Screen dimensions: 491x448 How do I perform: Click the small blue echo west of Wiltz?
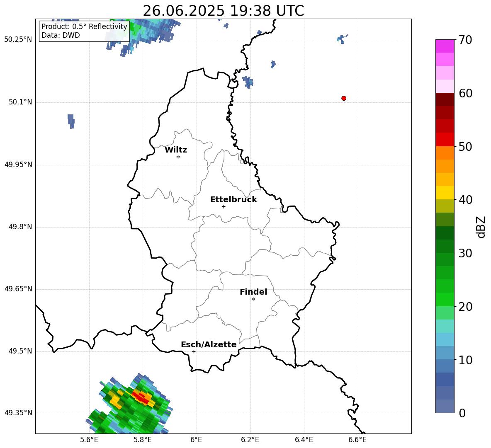coord(71,121)
